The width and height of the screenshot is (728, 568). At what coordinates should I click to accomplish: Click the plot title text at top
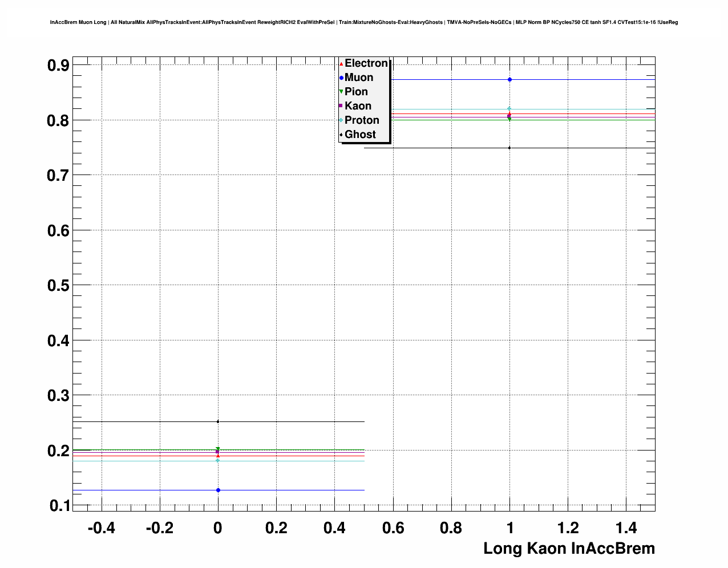(364, 22)
